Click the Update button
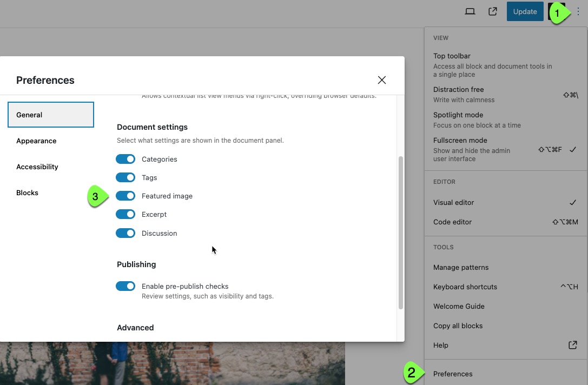588x385 pixels. point(525,11)
